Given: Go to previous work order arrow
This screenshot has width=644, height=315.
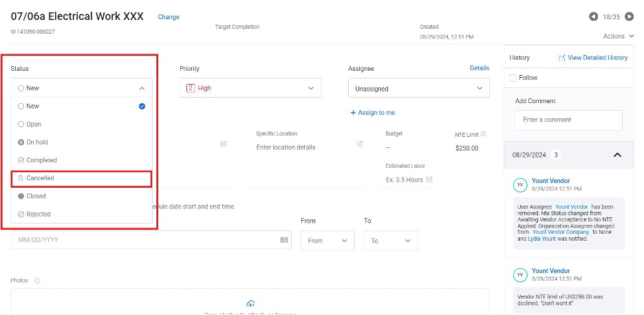Looking at the screenshot, I should 593,17.
